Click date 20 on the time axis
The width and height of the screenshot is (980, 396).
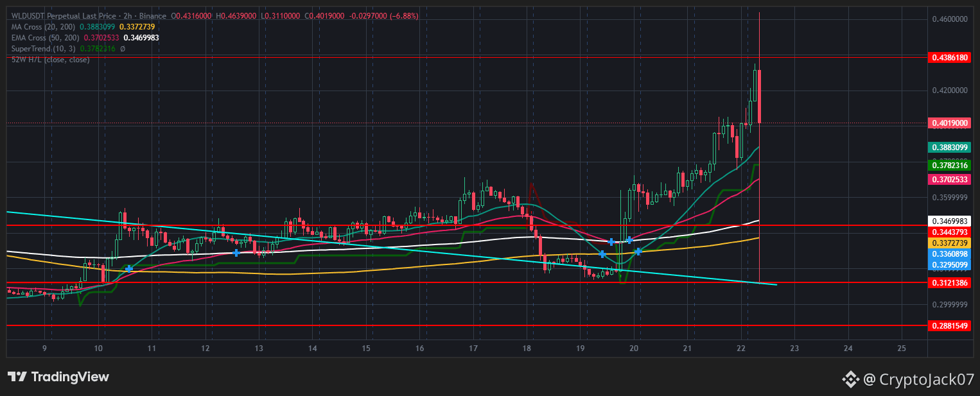pos(634,349)
